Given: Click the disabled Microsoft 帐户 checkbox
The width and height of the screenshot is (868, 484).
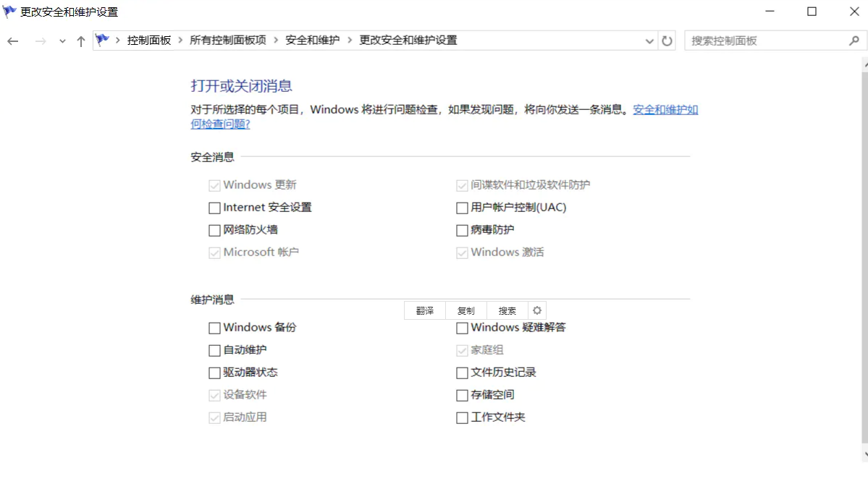Looking at the screenshot, I should [214, 252].
